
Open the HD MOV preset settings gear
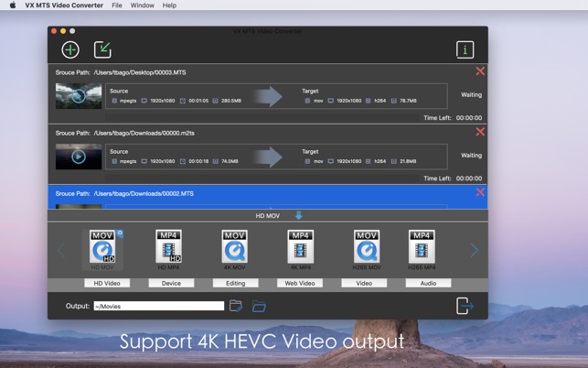[120, 233]
